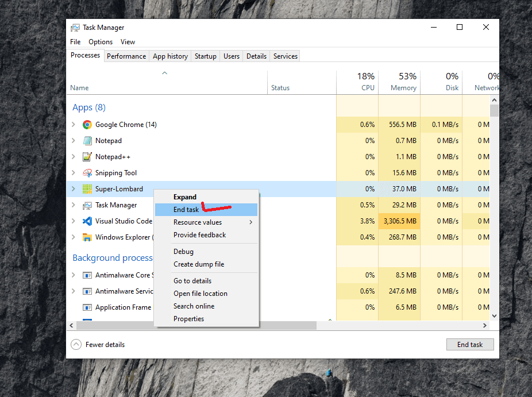Open the Options menu

[101, 42]
